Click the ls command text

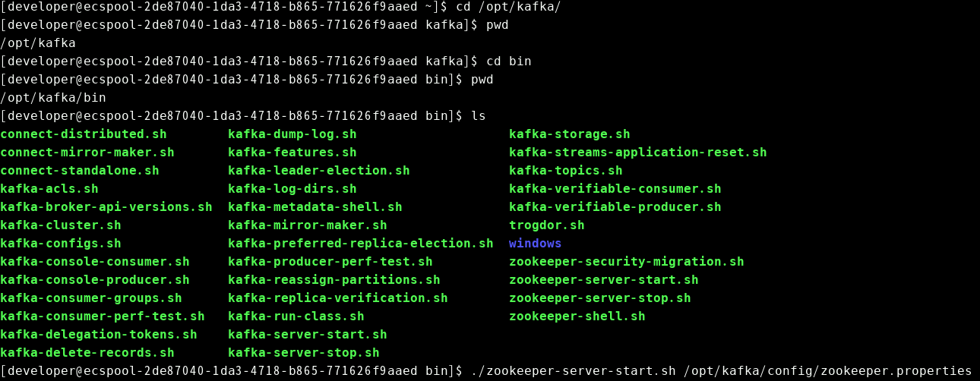[478, 116]
